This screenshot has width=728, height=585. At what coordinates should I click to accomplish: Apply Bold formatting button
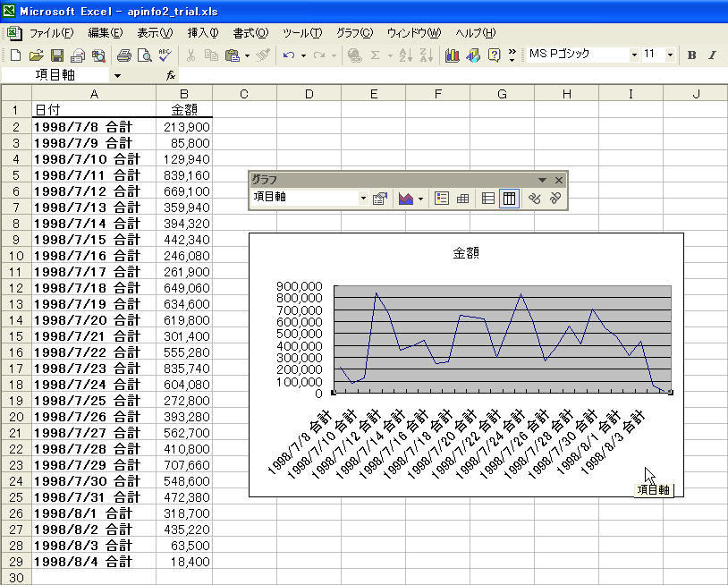pos(692,55)
